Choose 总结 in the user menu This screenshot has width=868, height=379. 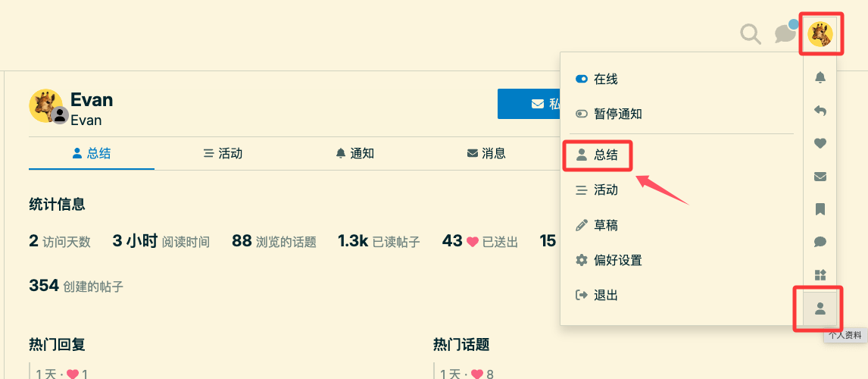click(598, 157)
